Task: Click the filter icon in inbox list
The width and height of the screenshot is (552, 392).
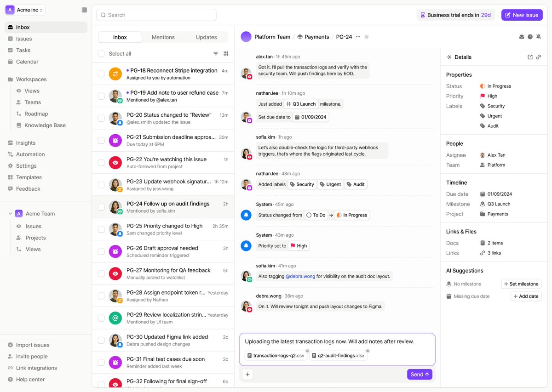Action: pyautogui.click(x=216, y=54)
